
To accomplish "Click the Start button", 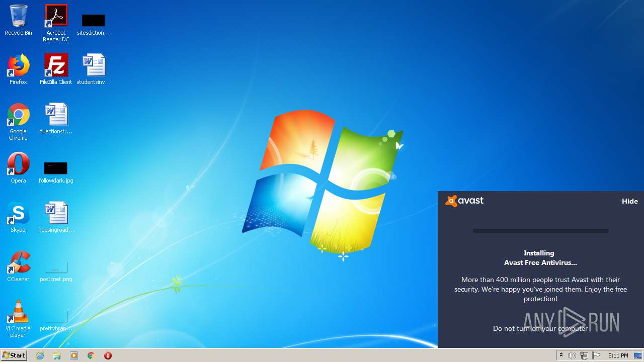I will pos(14,355).
